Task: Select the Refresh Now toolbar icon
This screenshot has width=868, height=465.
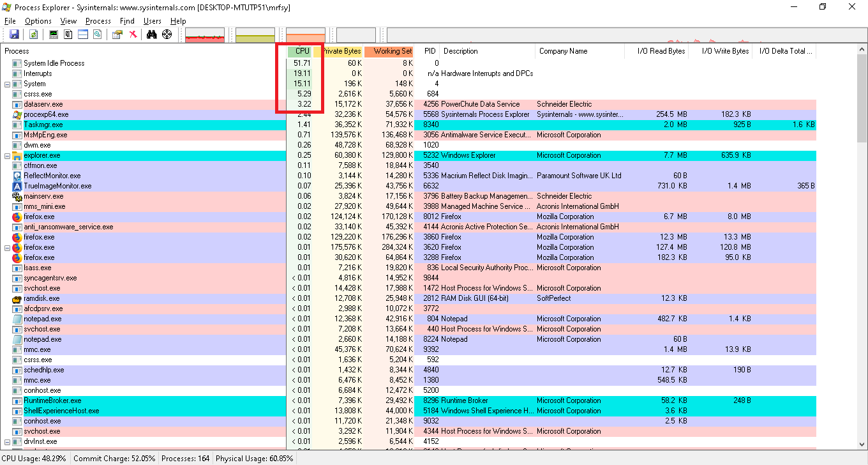Action: 33,34
